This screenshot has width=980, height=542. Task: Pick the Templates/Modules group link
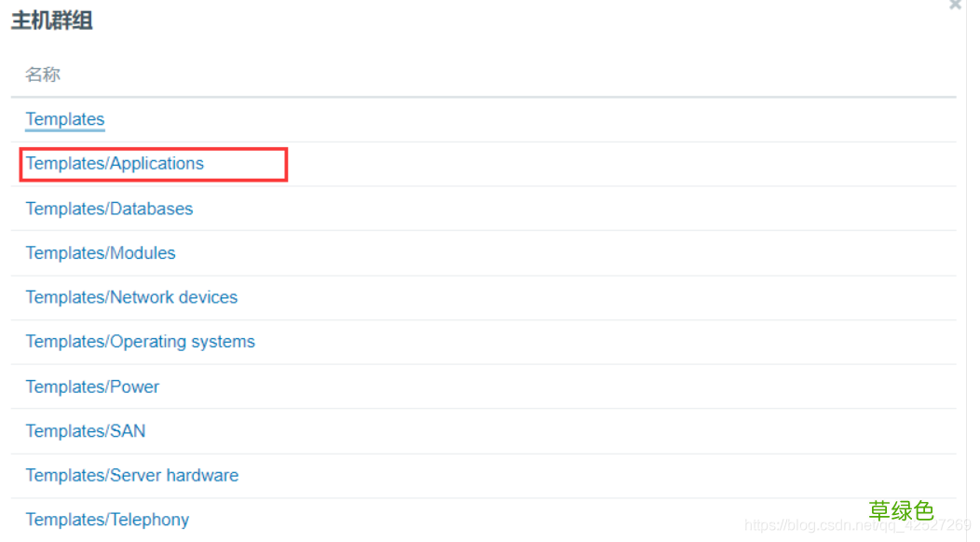[x=101, y=253]
